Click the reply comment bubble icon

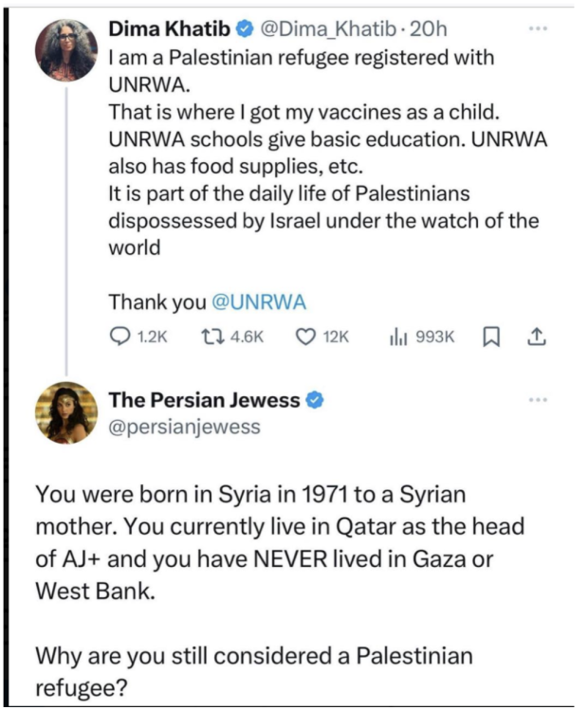pyautogui.click(x=120, y=337)
